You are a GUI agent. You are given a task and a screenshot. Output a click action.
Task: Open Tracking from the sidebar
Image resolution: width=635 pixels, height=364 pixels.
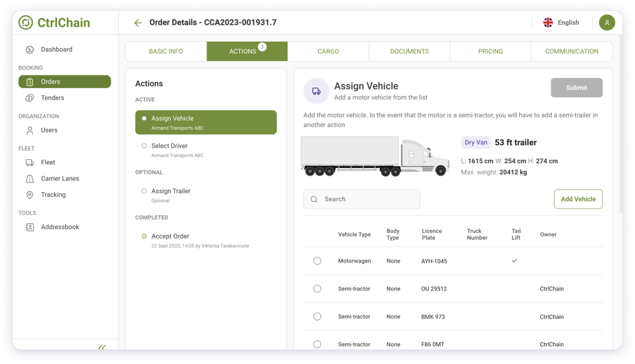point(53,195)
